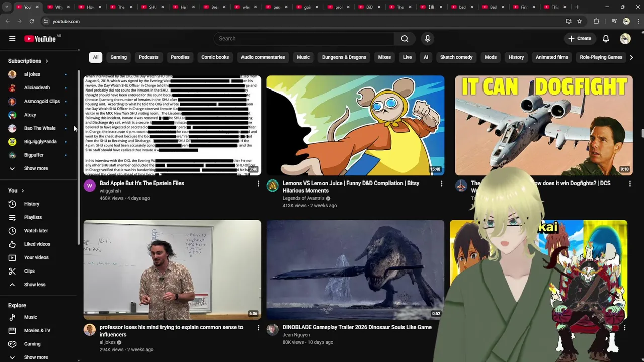Play the IT CAN DOGFIGHT thumbnail

[x=544, y=126]
